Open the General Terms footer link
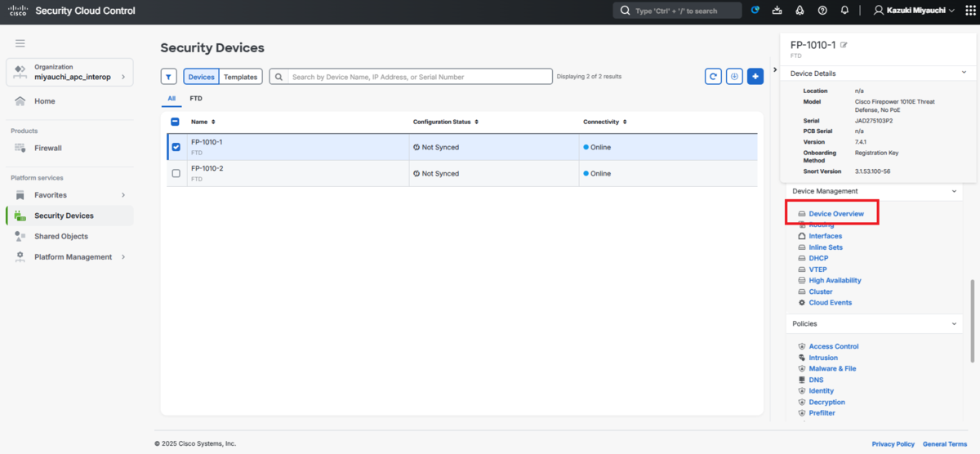The image size is (980, 454). (945, 444)
